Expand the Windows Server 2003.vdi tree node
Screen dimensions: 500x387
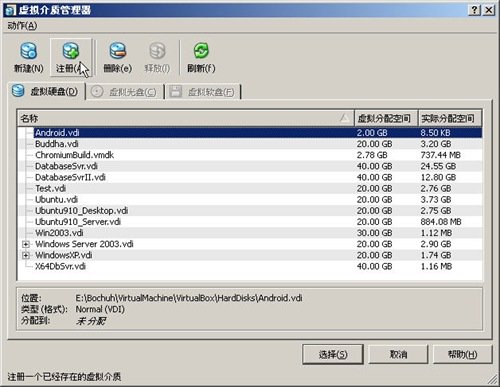(x=26, y=244)
